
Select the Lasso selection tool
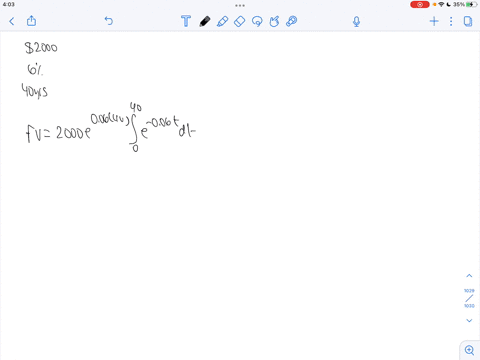pos(257,21)
